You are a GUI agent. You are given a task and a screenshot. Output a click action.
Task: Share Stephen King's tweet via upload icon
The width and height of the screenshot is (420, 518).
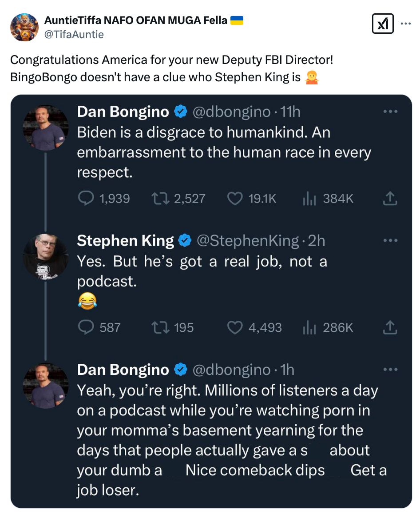pos(389,328)
